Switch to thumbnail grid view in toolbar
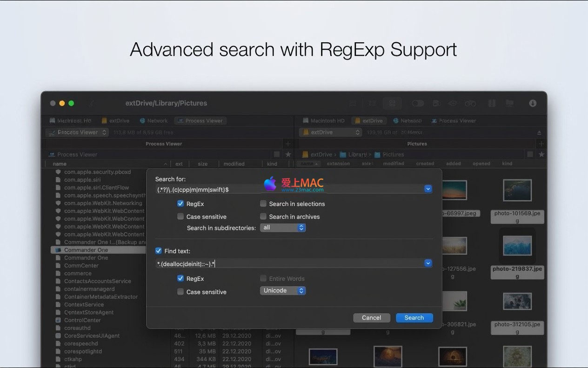The width and height of the screenshot is (588, 368). [x=392, y=103]
